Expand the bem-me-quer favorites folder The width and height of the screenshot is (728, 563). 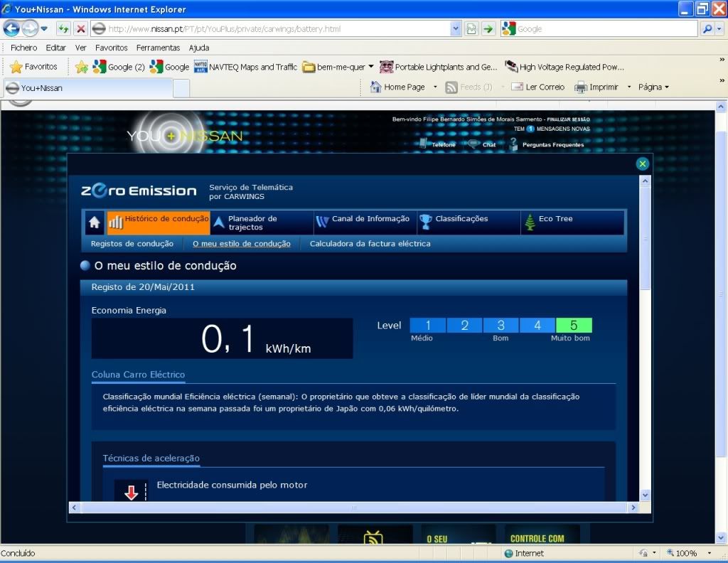coord(338,67)
